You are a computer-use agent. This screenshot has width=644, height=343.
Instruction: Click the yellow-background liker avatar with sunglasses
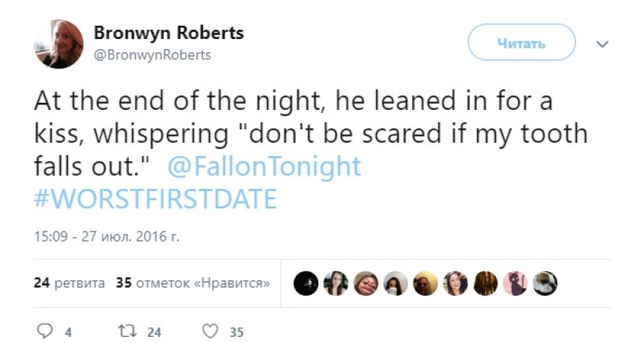point(425,284)
